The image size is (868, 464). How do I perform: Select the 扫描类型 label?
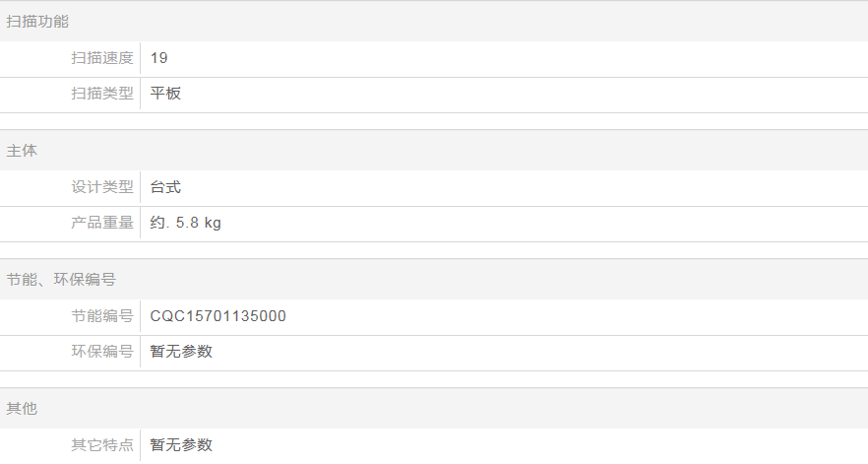point(101,94)
